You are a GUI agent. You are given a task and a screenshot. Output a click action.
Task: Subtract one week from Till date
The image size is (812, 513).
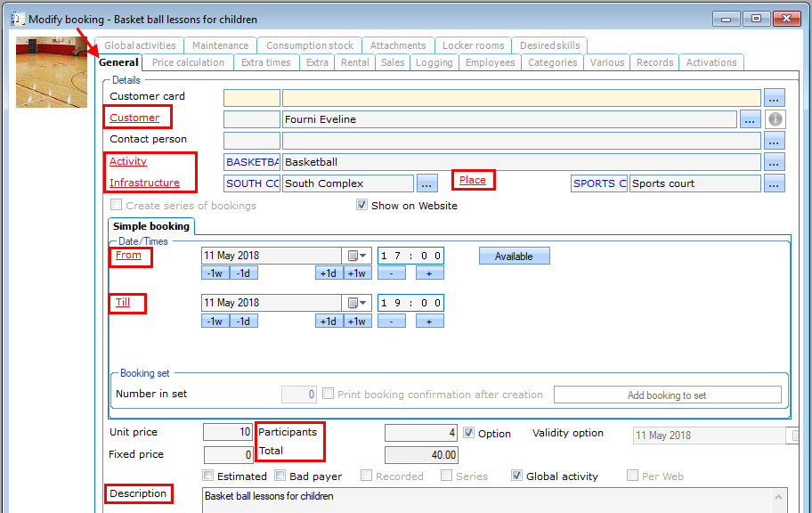(x=215, y=322)
